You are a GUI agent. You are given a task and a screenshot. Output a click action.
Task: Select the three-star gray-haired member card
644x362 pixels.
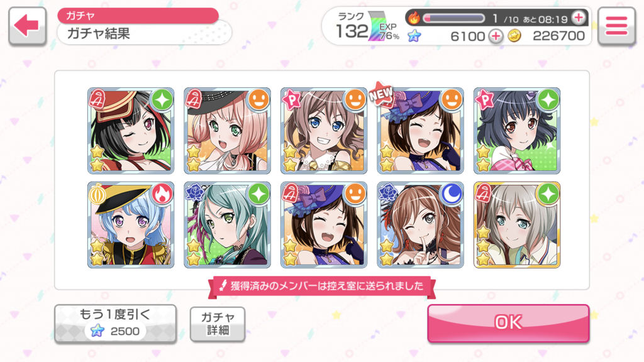pyautogui.click(x=517, y=225)
